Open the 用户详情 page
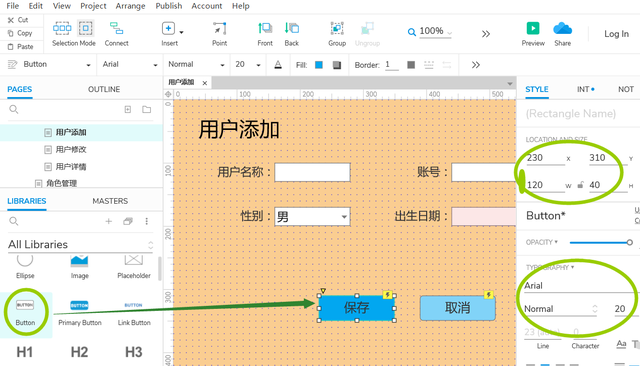This screenshot has height=366, width=640. [71, 166]
